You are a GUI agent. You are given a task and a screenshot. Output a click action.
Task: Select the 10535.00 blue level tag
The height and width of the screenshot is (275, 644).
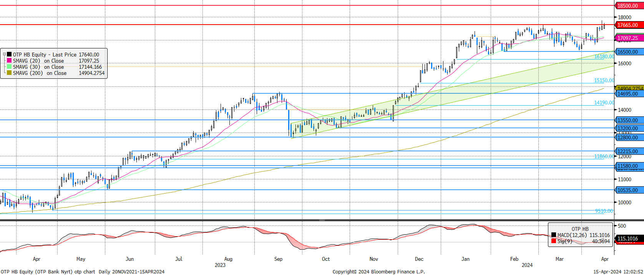[629, 190]
